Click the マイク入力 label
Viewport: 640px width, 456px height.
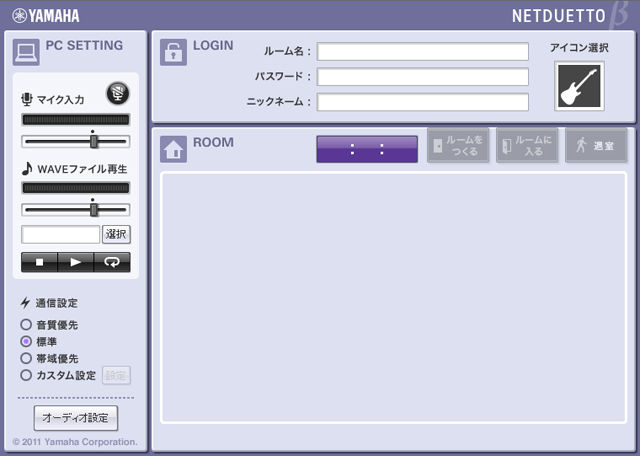(x=61, y=100)
